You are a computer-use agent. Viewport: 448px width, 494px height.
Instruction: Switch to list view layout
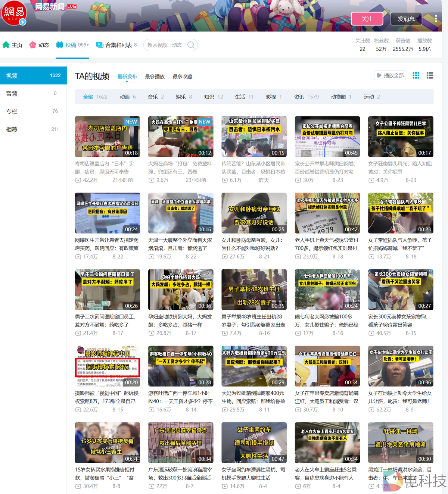tap(430, 75)
